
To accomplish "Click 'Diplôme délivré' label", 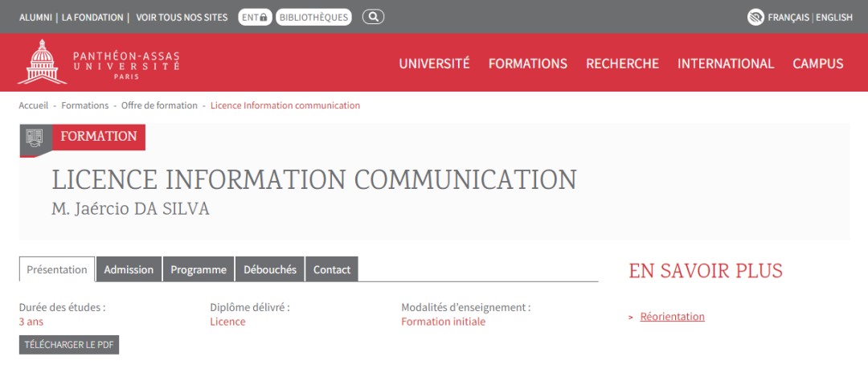I will [x=250, y=307].
